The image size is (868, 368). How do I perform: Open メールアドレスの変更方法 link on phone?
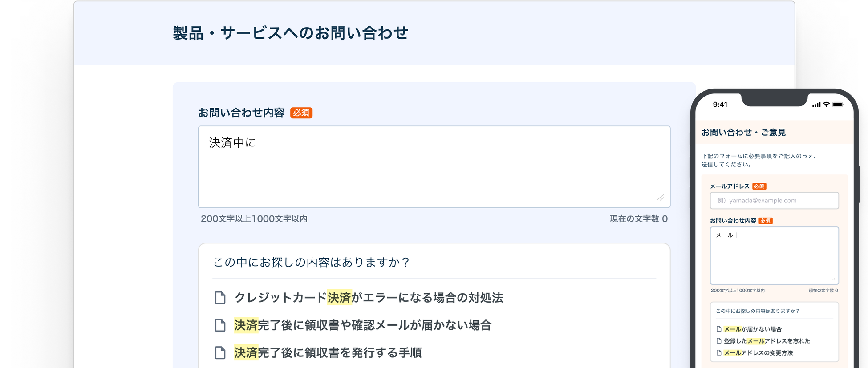click(758, 353)
